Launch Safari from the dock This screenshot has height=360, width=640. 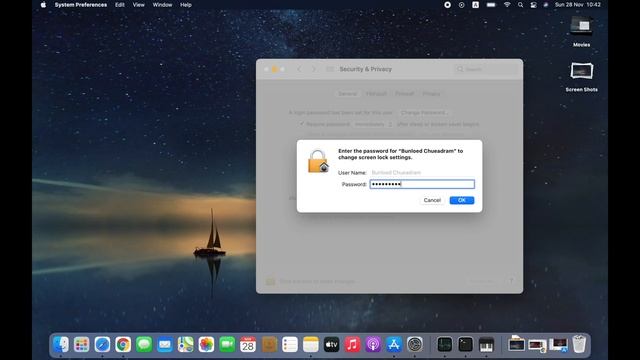(102, 344)
